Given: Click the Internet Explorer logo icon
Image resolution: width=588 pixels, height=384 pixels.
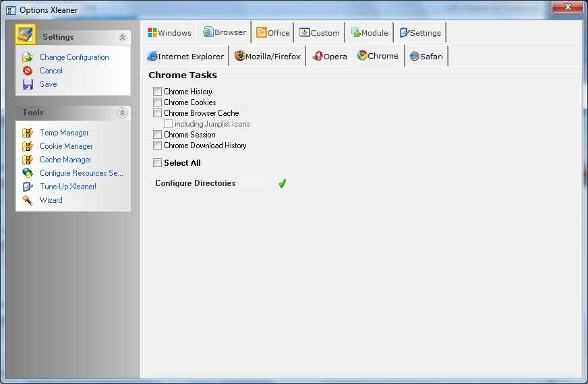Looking at the screenshot, I should 152,56.
